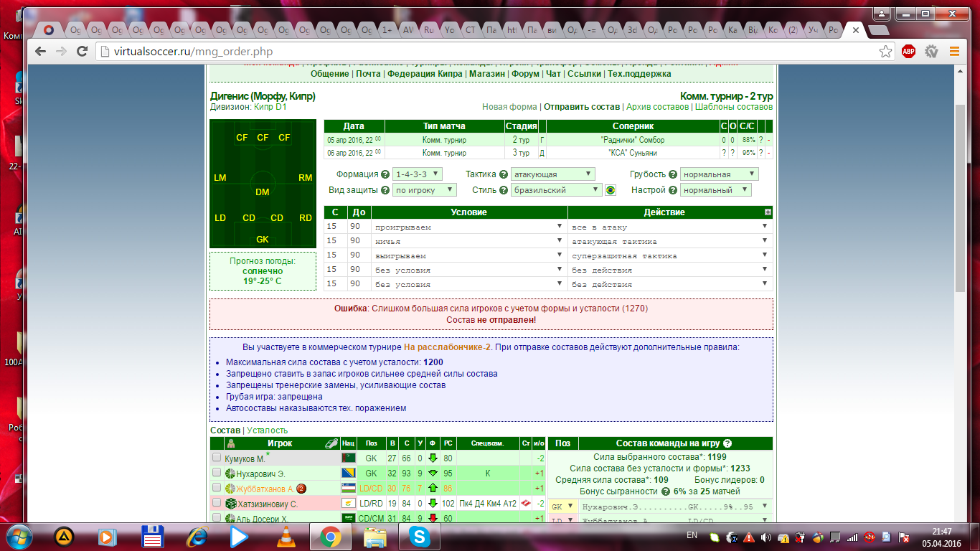
Task: Open the condition dropdown showing проигрываем
Action: tap(469, 227)
